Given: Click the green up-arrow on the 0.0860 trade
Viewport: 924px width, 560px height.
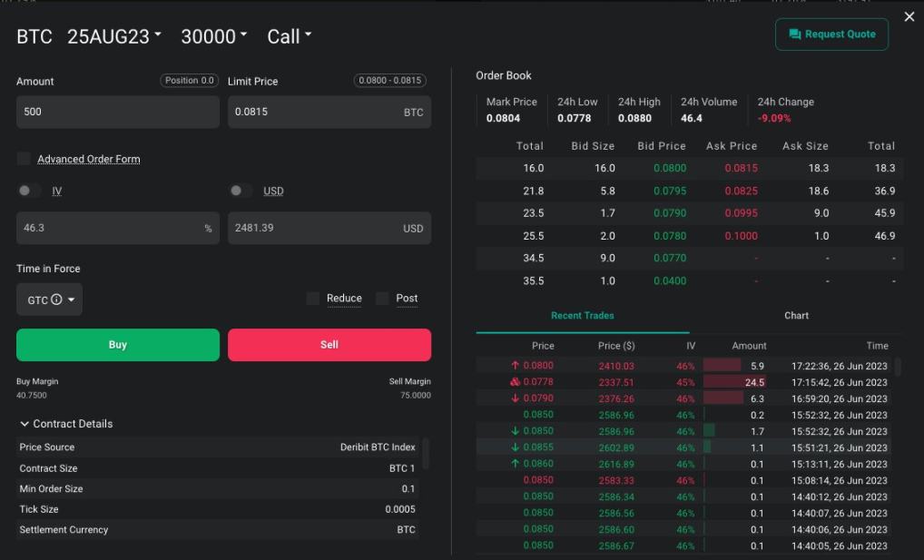Looking at the screenshot, I should click(517, 464).
